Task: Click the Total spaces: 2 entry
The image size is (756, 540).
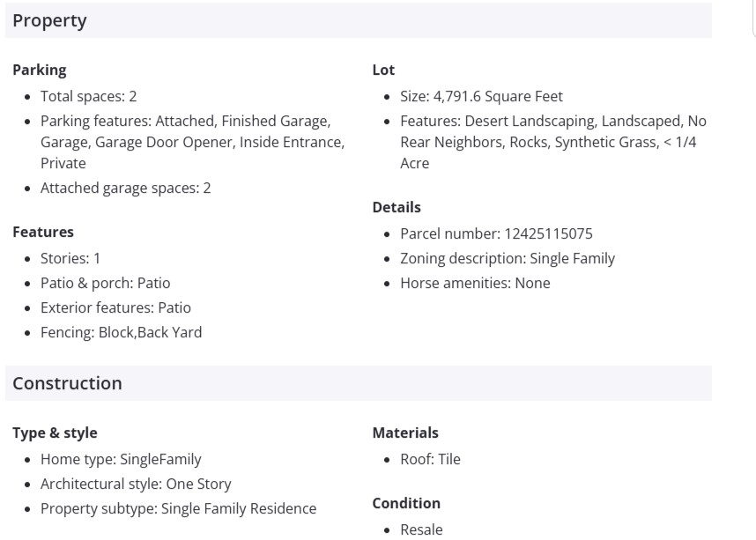Action: pos(88,96)
